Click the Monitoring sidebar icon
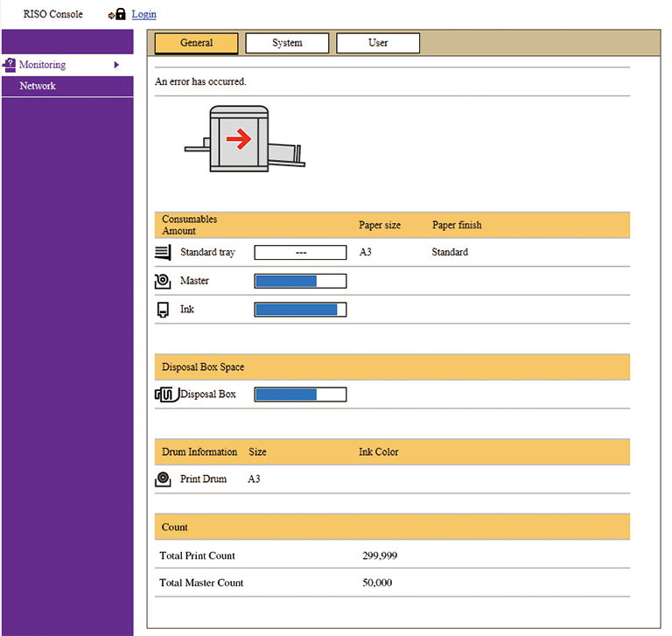Screen dimensions: 672x636 [x=9, y=65]
